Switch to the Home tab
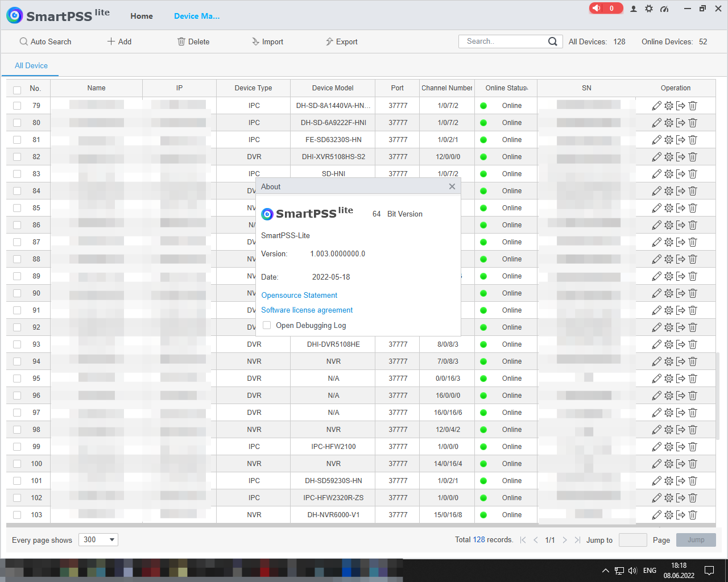Image resolution: width=728 pixels, height=582 pixels. click(142, 16)
